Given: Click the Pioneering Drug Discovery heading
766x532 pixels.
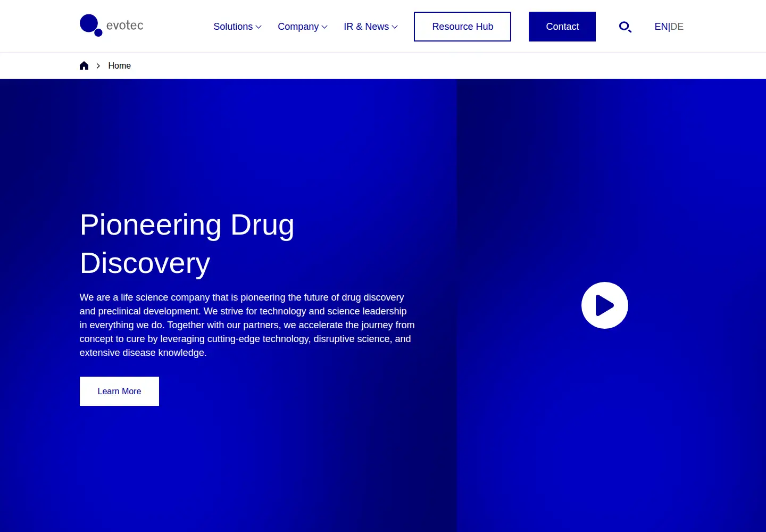Looking at the screenshot, I should coord(187,244).
